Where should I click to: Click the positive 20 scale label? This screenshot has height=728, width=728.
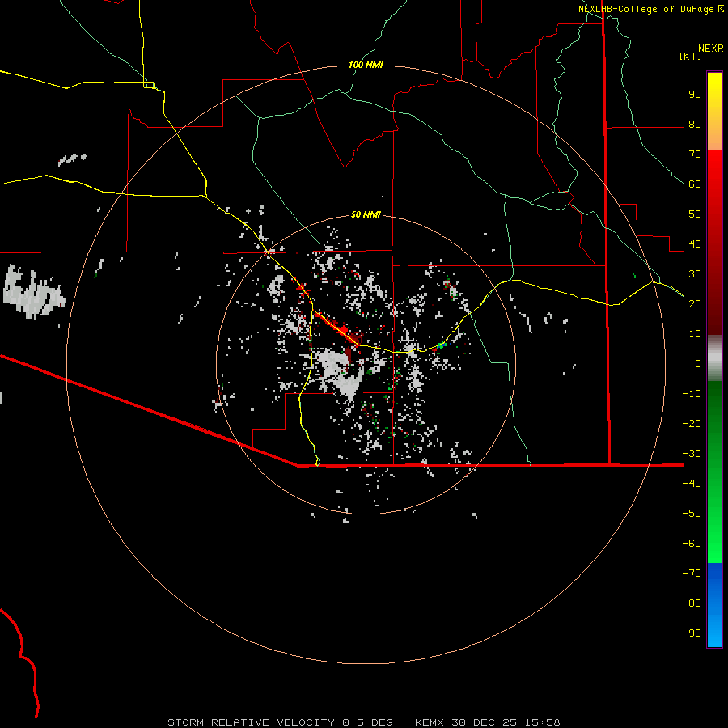click(x=695, y=304)
